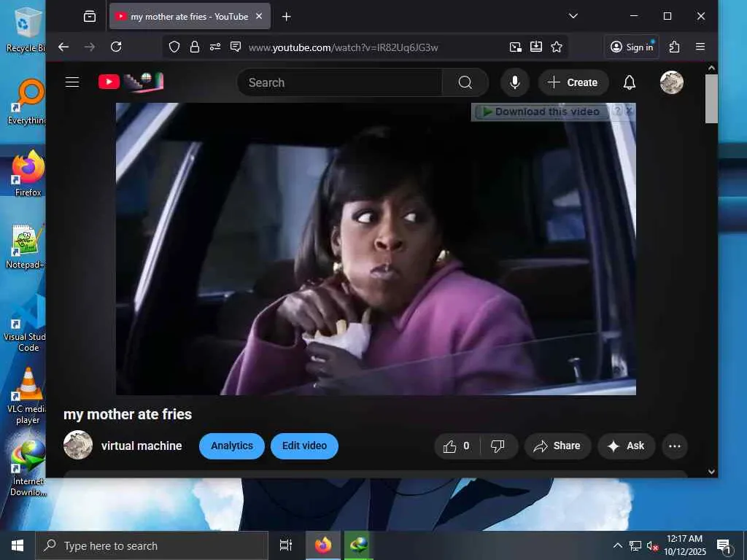The height and width of the screenshot is (560, 747).
Task: Show hidden system tray icons
Action: click(617, 545)
